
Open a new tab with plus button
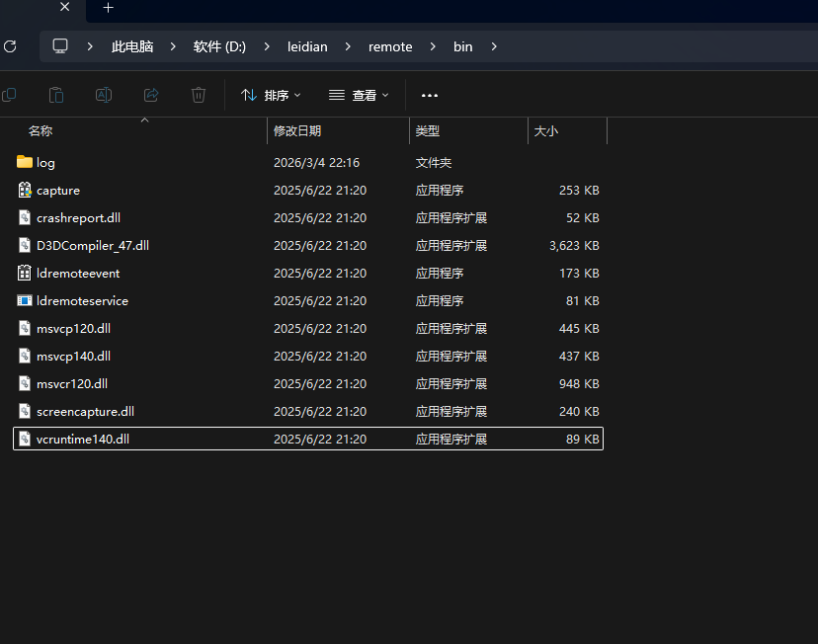(109, 8)
